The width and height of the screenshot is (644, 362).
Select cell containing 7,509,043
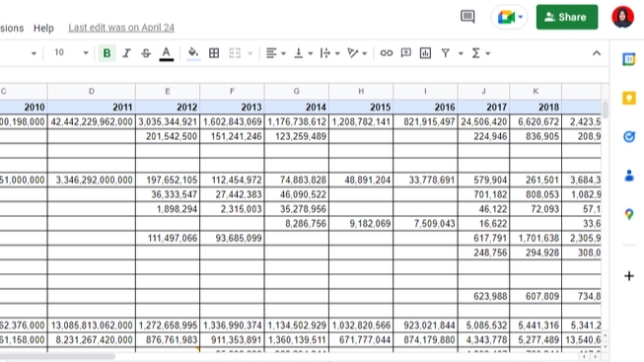pyautogui.click(x=425, y=224)
